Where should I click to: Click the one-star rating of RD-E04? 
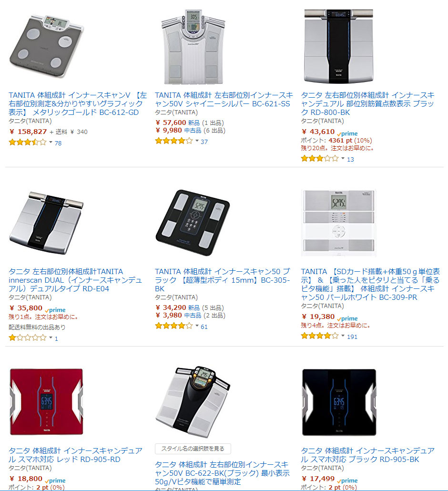coord(28,338)
